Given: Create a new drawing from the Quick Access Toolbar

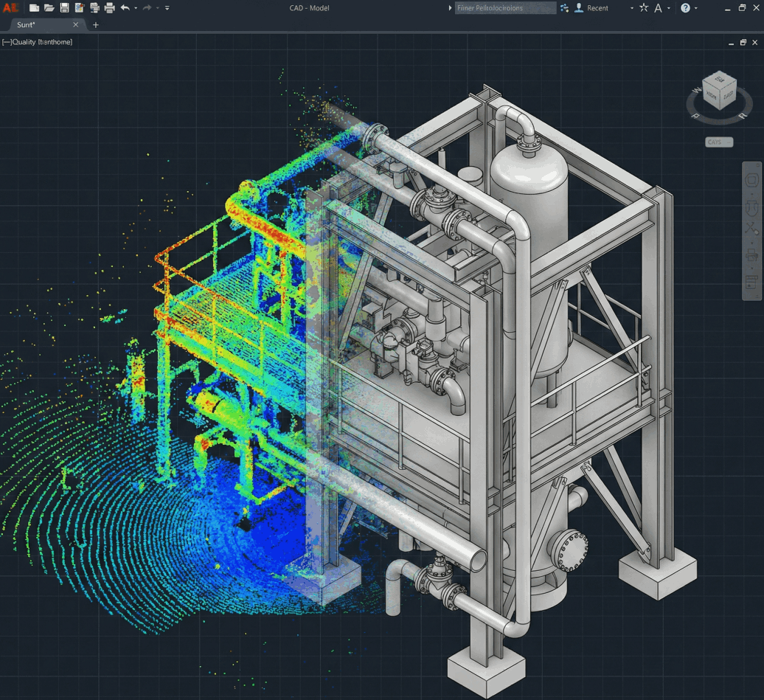Looking at the screenshot, I should click(33, 8).
